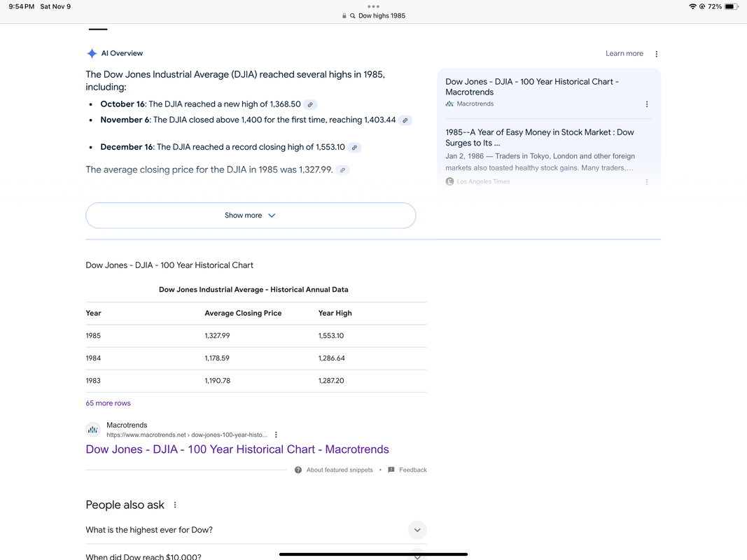Click 'Average Closing Price' column header
This screenshot has width=747, height=560.
pos(243,313)
